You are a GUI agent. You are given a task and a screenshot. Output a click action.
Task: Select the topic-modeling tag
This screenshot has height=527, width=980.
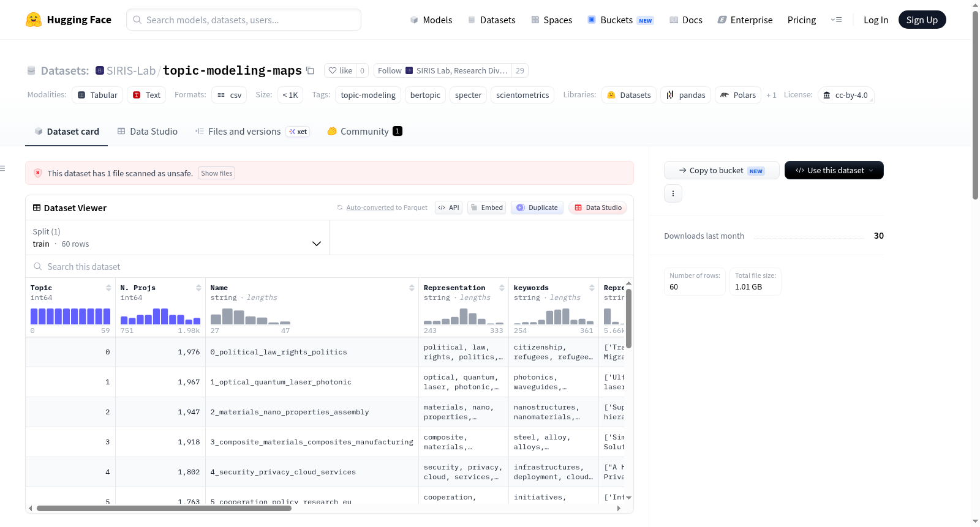pyautogui.click(x=368, y=95)
